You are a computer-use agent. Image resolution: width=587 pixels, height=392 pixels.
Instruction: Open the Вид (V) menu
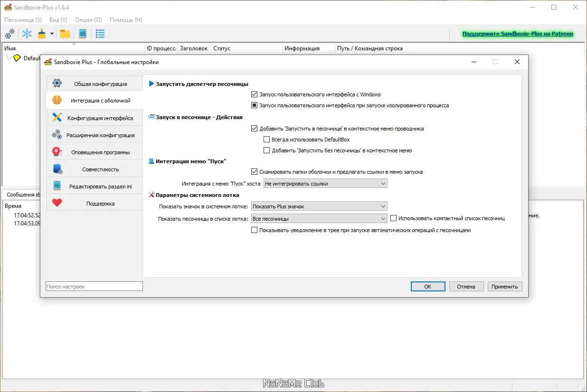click(58, 20)
